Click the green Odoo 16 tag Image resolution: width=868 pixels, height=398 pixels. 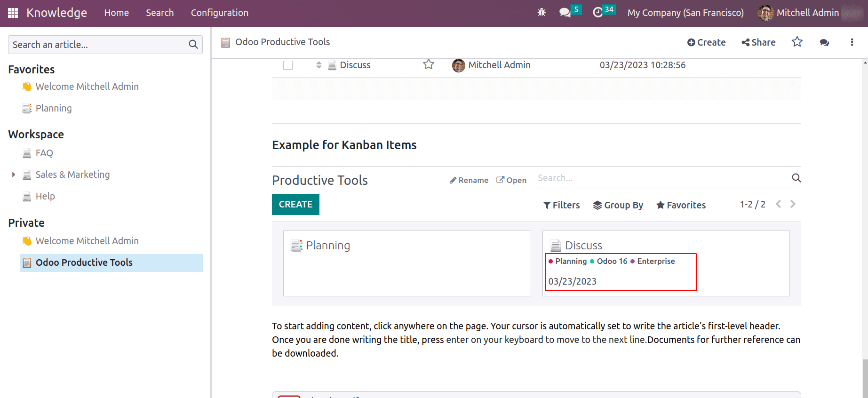click(x=609, y=261)
